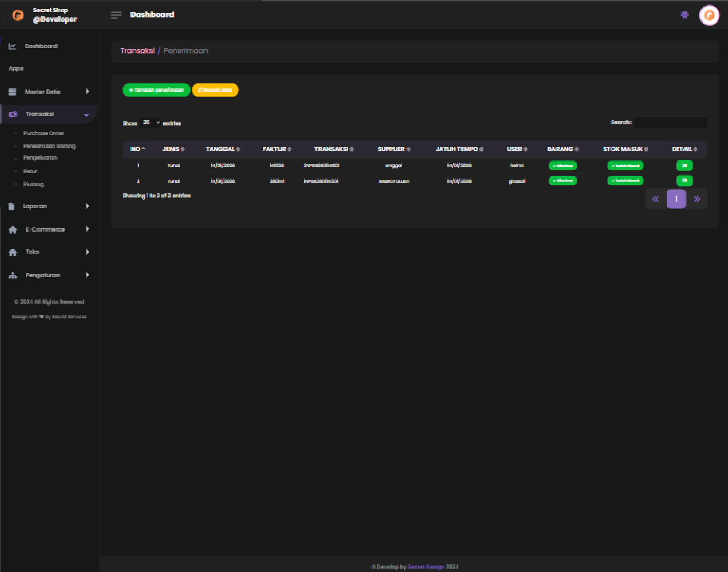Click the yellow reload data button
The width and height of the screenshot is (728, 572).
[x=215, y=90]
